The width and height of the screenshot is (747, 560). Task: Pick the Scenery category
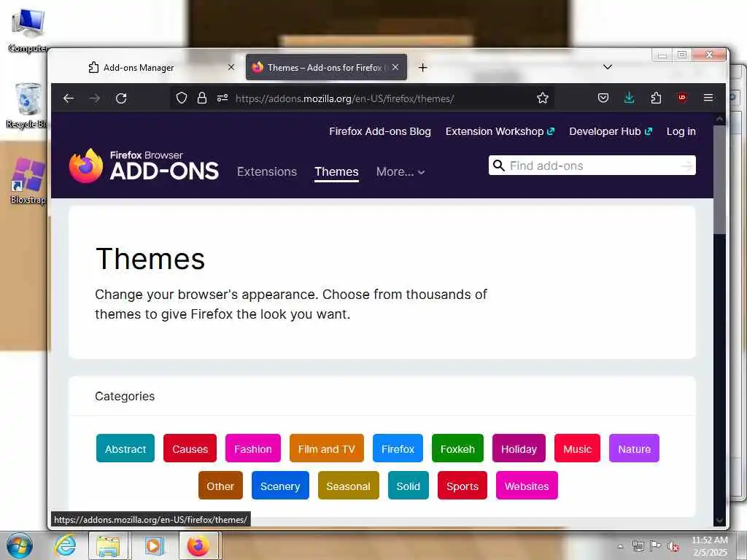click(280, 486)
